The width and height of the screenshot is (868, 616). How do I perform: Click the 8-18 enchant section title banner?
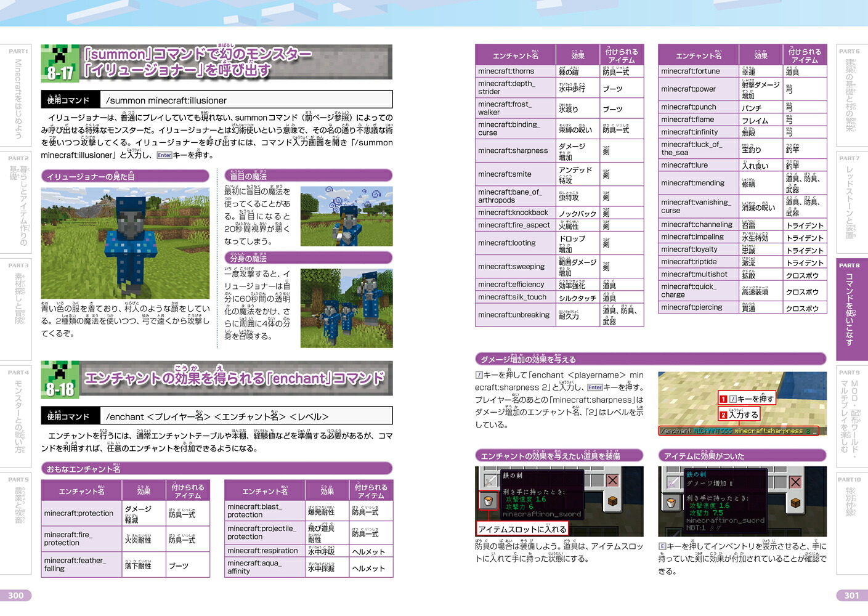click(x=217, y=378)
